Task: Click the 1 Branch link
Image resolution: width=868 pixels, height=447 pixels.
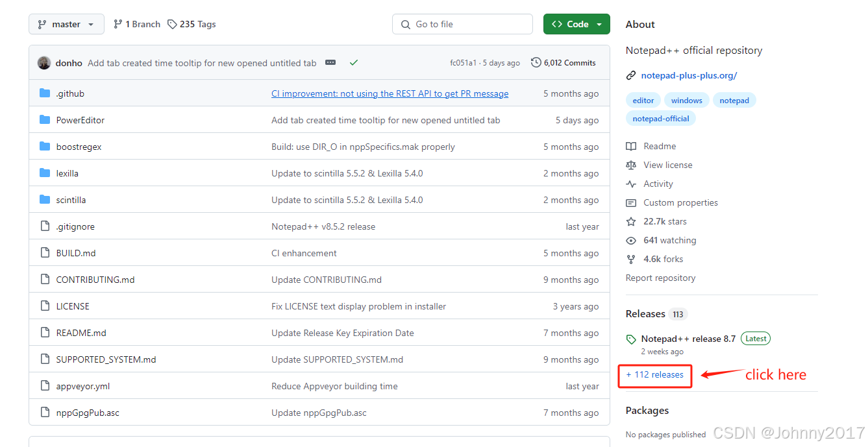Action: click(136, 24)
